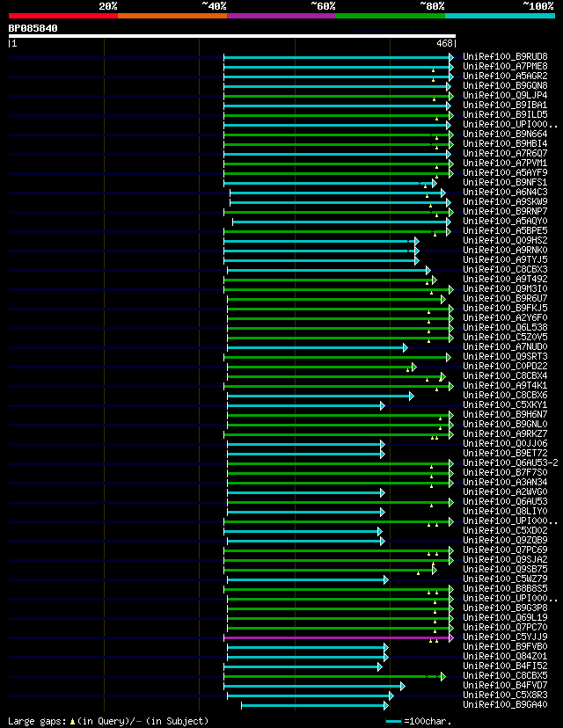Click the UniRef100_C5X8R3 label
Image resolution: width=563 pixels, height=728 pixels.
[505, 695]
